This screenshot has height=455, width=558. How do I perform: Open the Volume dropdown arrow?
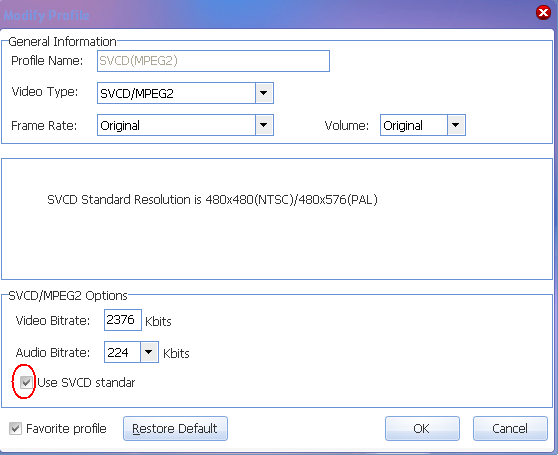tap(456, 125)
